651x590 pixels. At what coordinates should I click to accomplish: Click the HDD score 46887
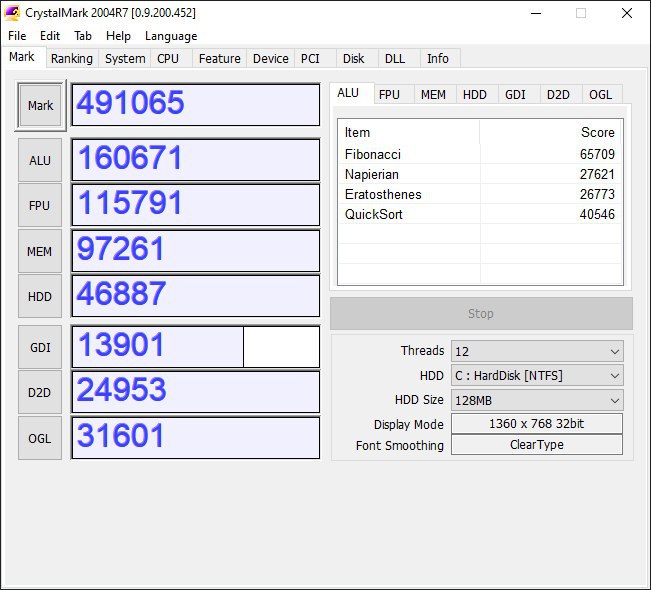196,296
